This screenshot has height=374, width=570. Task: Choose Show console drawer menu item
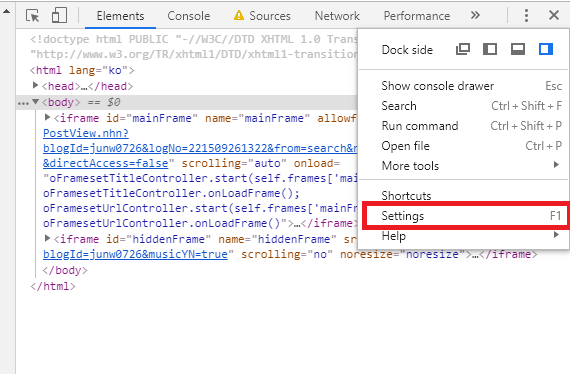463,86
